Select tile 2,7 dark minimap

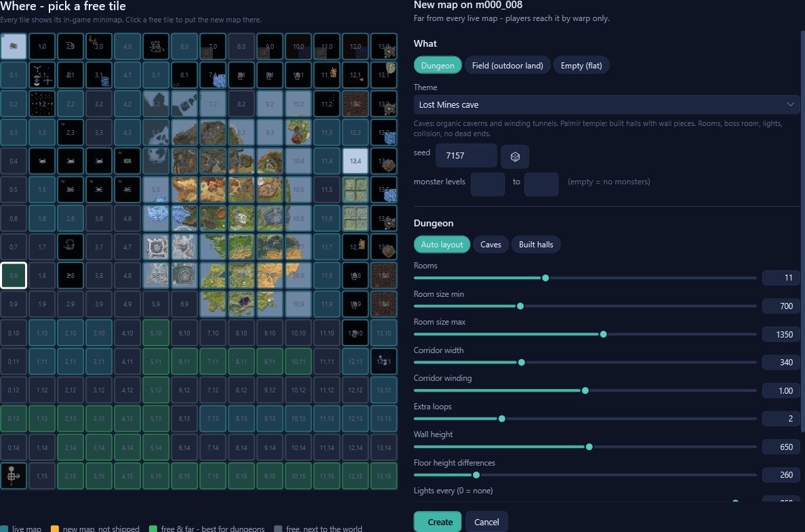(70, 247)
